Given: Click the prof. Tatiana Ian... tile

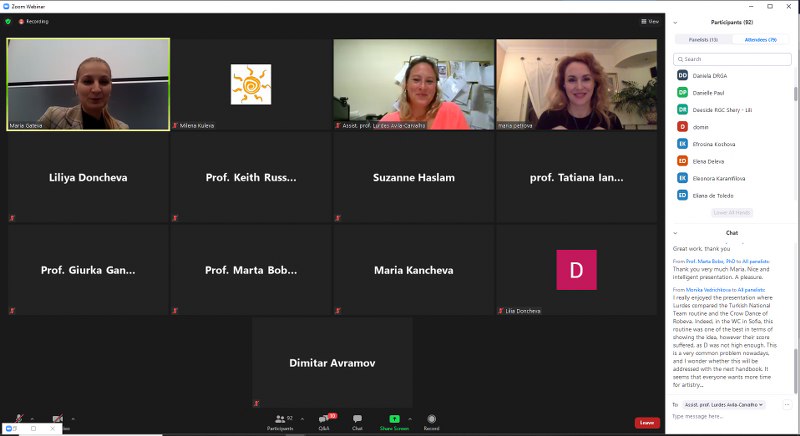Looking at the screenshot, I should (x=577, y=177).
